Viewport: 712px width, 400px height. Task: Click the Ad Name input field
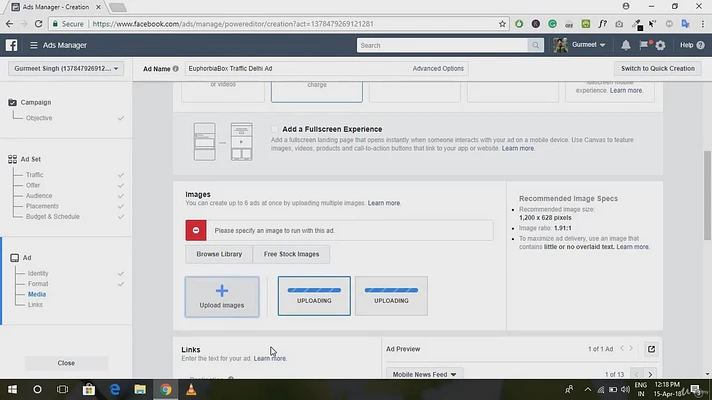[296, 69]
